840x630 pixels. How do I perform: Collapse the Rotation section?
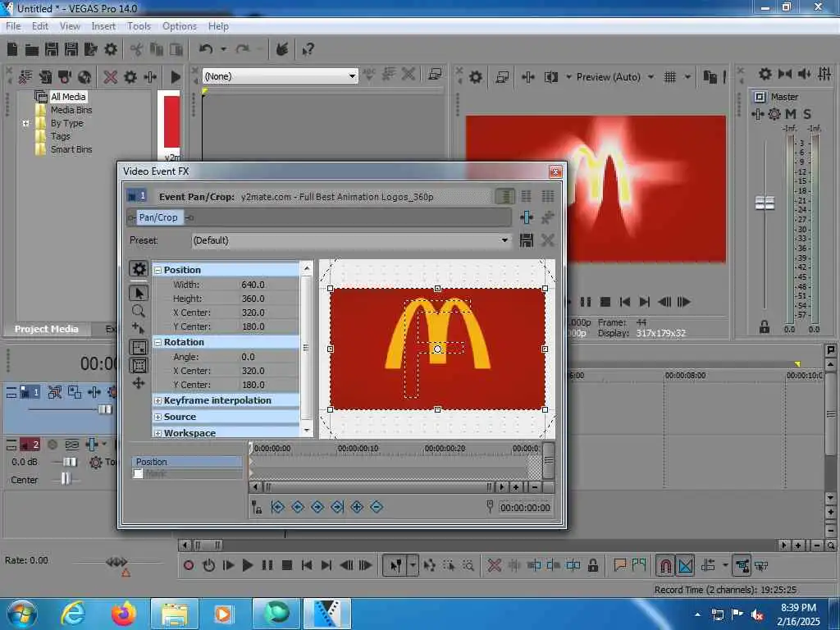point(158,342)
